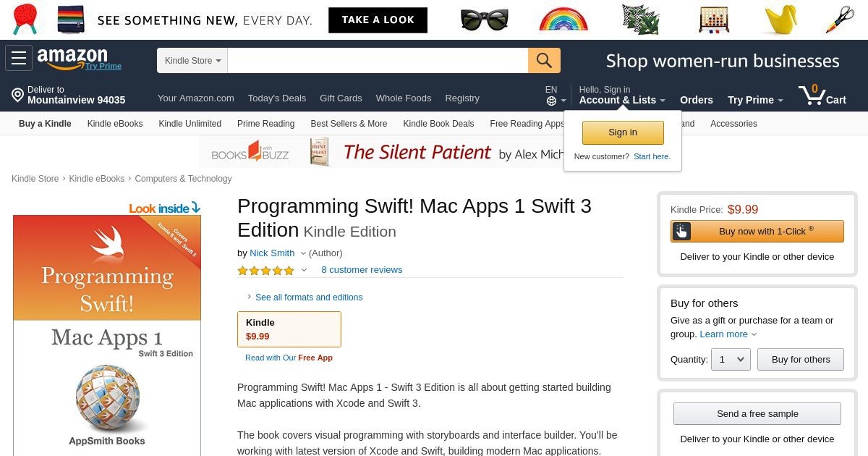Click the green patterned pillows banner image

[x=640, y=20]
